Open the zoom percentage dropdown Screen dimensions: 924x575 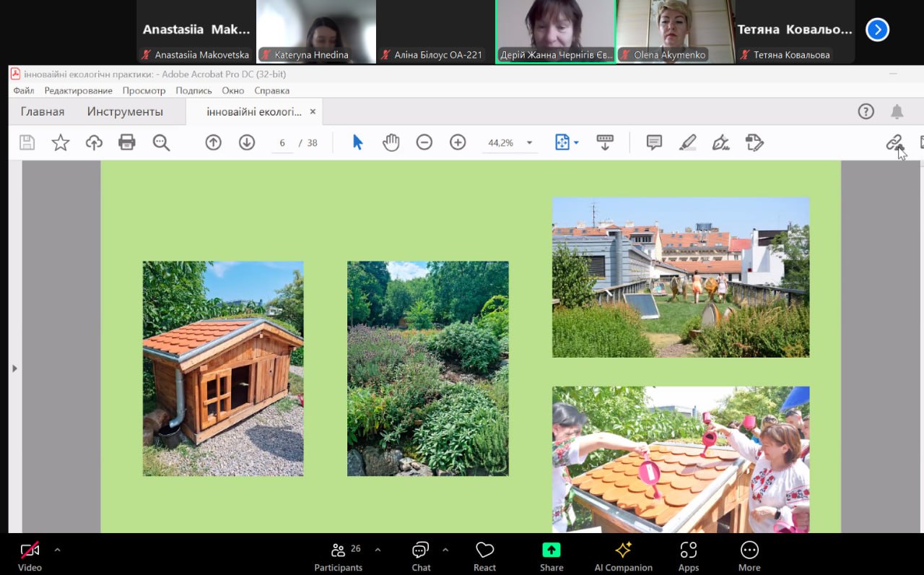click(x=529, y=143)
